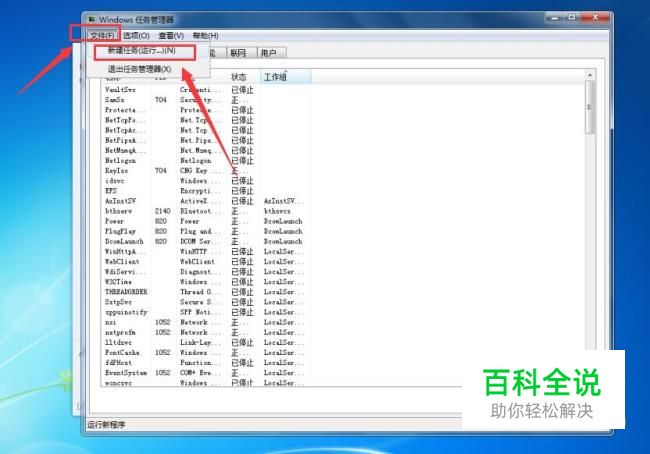Maximize the Windows 任务管理器 window
The height and width of the screenshot is (454, 650).
pyautogui.click(x=572, y=17)
